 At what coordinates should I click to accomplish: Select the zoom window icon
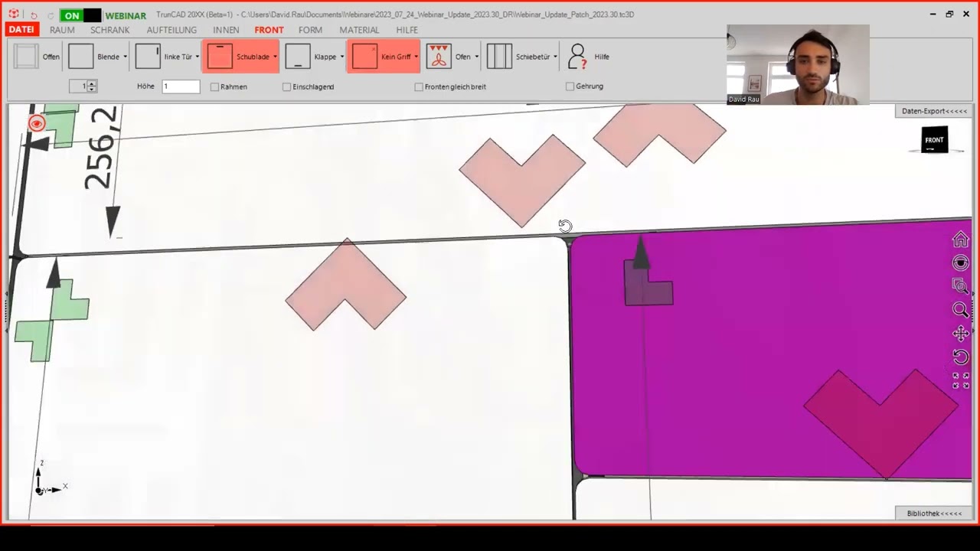(x=960, y=285)
